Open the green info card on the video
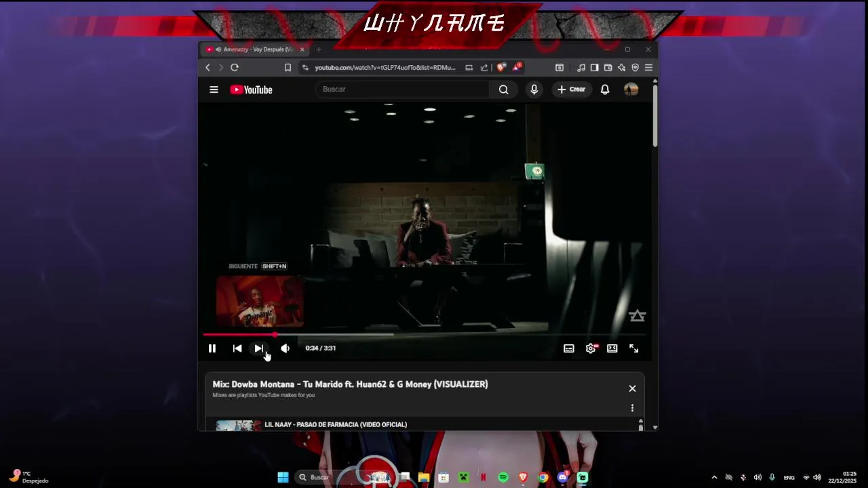Viewport: 868px width, 488px height. (x=534, y=171)
